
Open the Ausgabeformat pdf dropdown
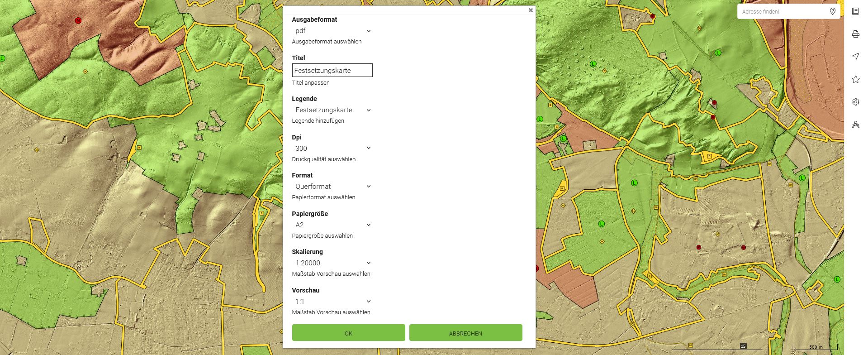(332, 31)
